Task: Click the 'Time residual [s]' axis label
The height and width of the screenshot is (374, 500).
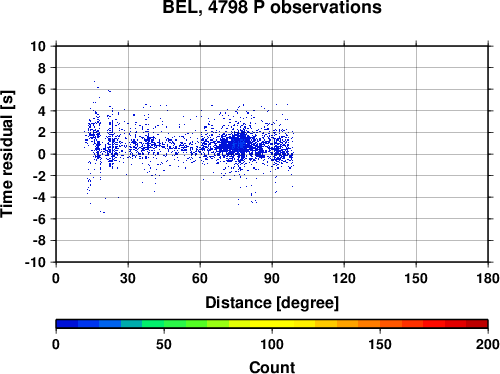Action: 7,154
